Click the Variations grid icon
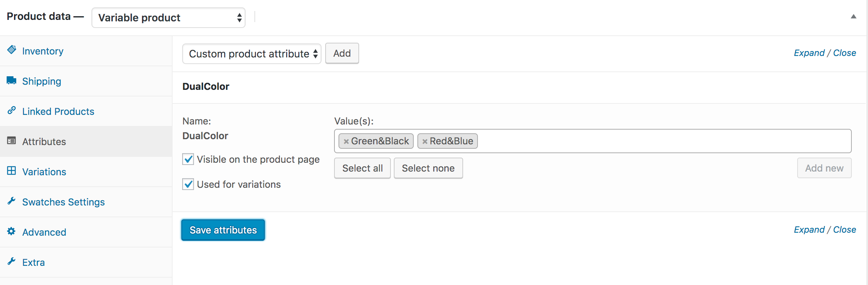 (x=11, y=171)
